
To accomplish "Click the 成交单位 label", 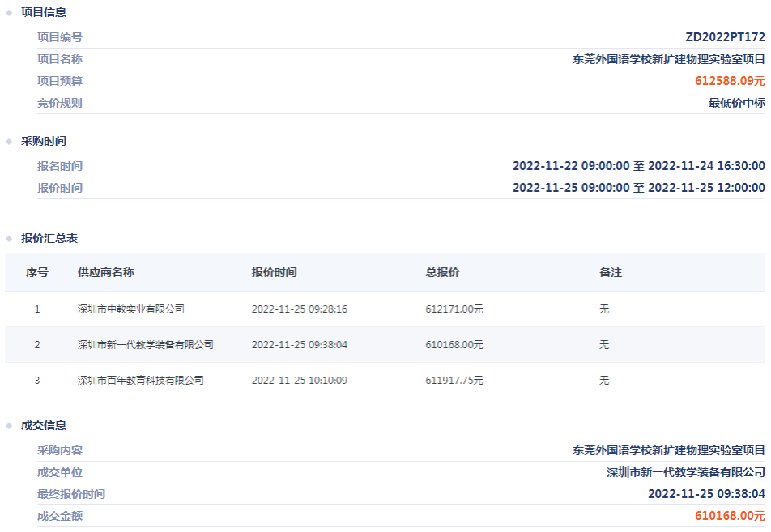I will click(x=60, y=473).
